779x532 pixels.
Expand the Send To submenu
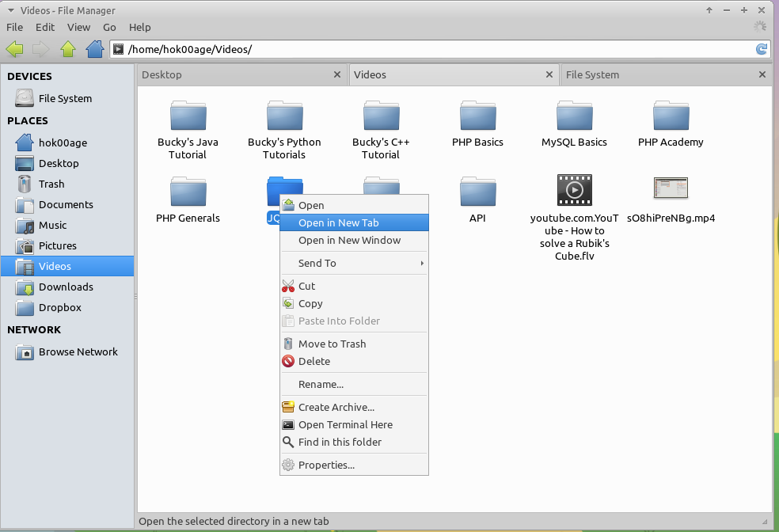click(x=317, y=263)
